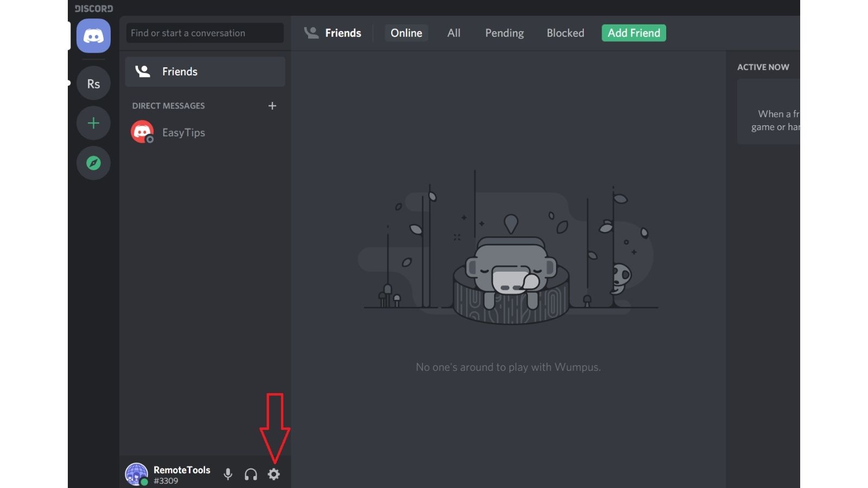Add a server with the plus icon
This screenshot has width=868, height=488.
tap(93, 123)
